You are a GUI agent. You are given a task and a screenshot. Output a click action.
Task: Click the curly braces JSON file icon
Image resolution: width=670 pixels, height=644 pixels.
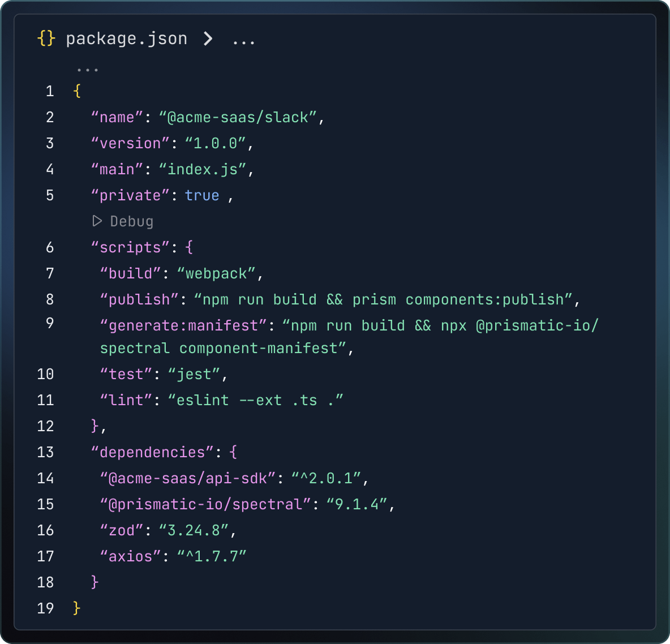point(46,38)
